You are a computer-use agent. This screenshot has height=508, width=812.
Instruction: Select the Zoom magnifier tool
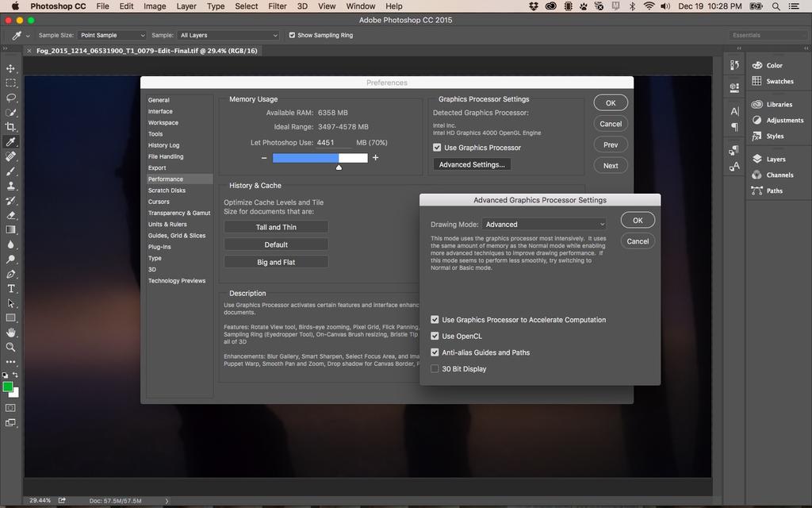click(x=11, y=347)
